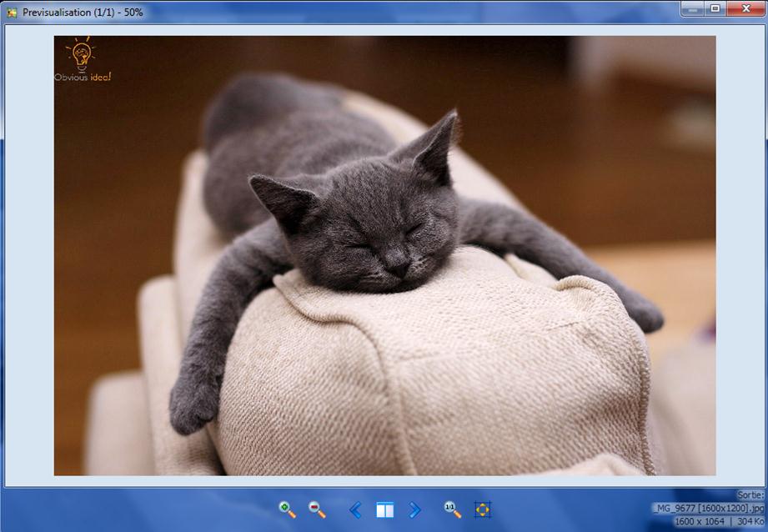
Task: Click the zoom out magnifier icon
Action: point(317,509)
